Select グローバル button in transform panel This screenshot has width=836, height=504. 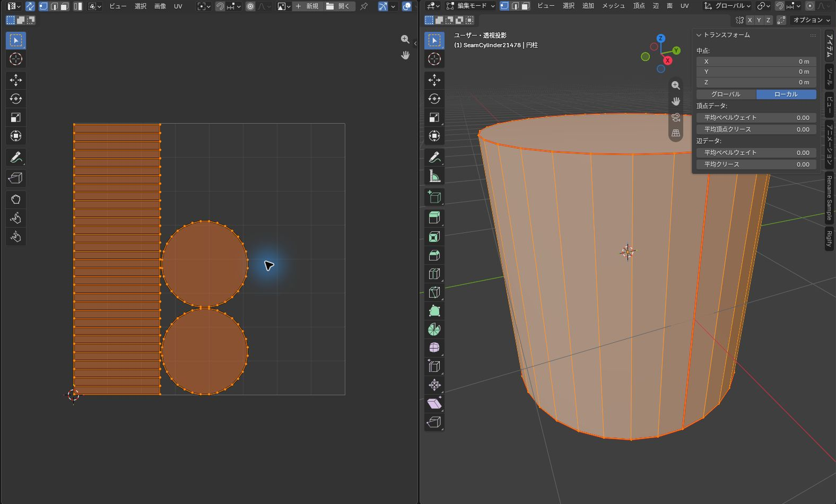click(x=726, y=94)
